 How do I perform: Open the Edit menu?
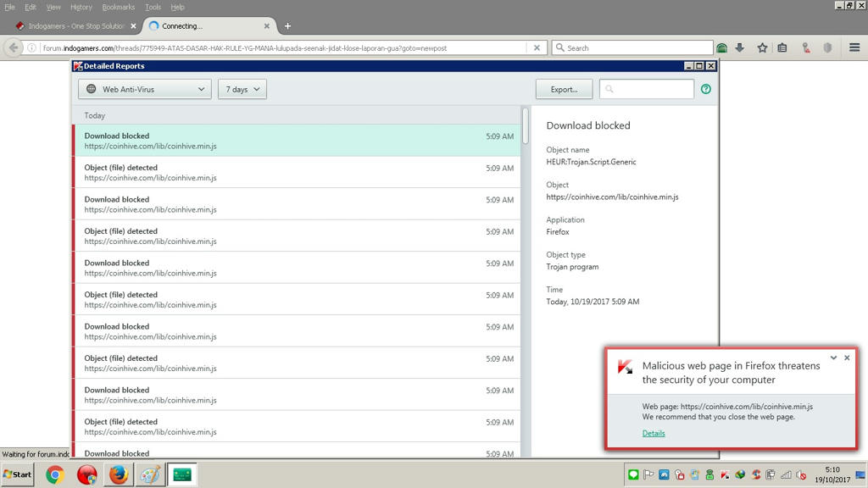pyautogui.click(x=31, y=7)
